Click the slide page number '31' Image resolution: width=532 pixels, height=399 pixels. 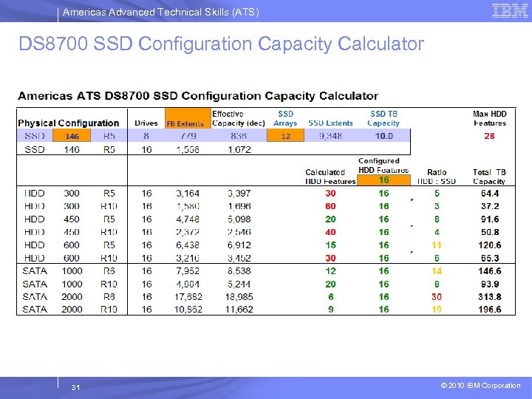coord(75,387)
